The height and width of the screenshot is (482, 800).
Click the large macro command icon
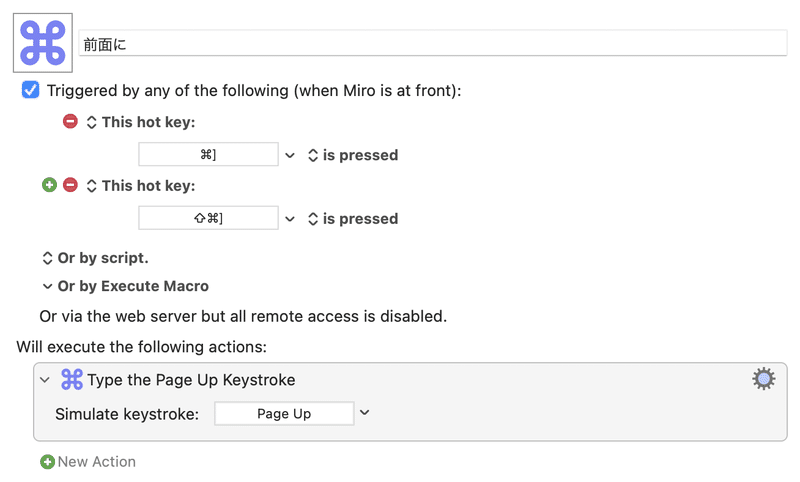(x=43, y=43)
